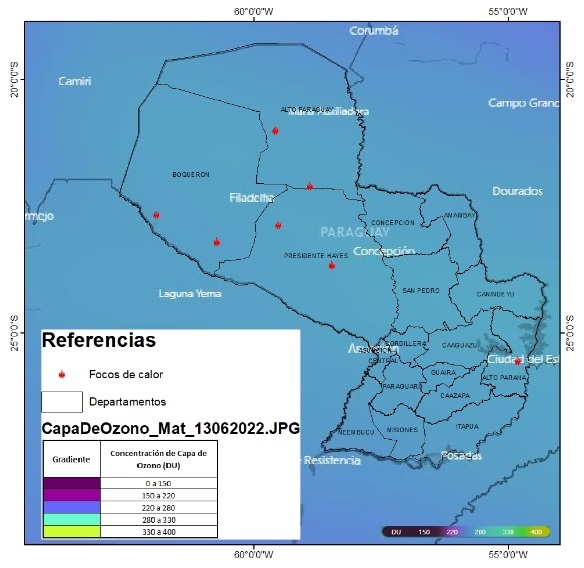Click the Asunción city label

coord(374,349)
